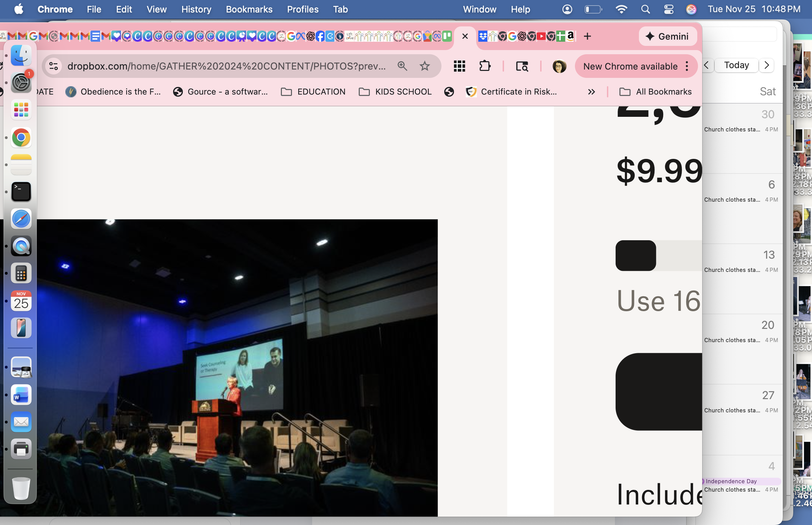
Task: Open the "Gource - a softwar..." bookmark
Action: 221,92
